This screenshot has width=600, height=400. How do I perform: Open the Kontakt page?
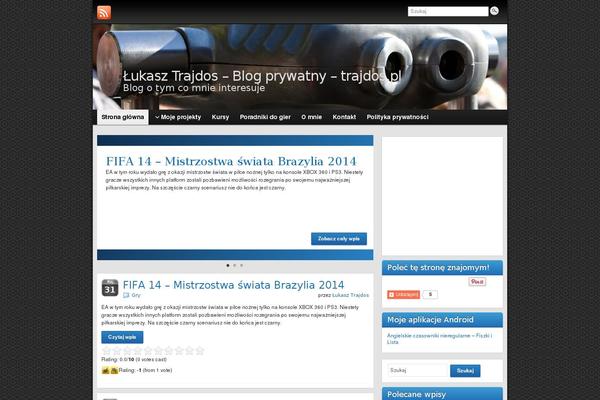(x=344, y=117)
